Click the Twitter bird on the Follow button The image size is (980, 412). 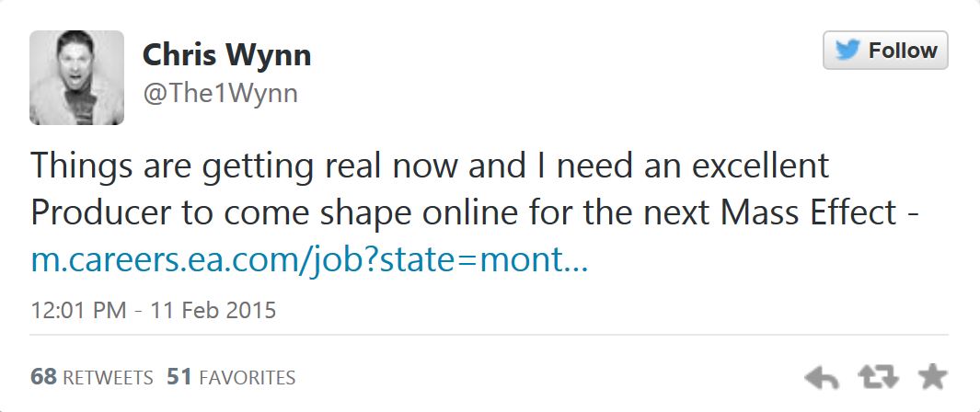tap(847, 51)
